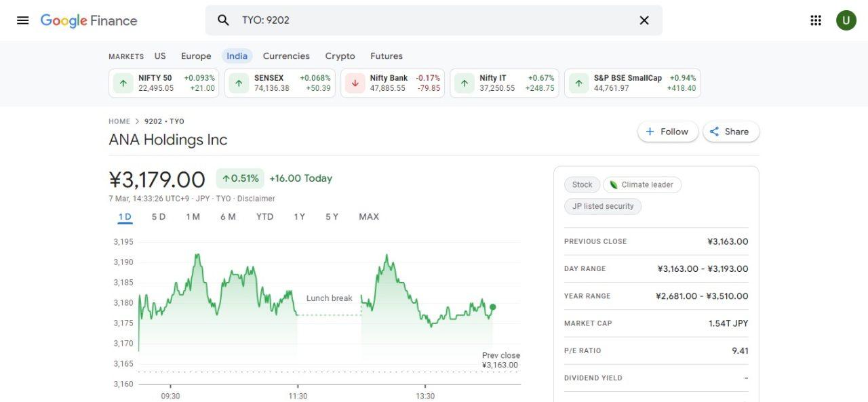Open the hamburger main menu
This screenshot has height=402, width=868.
pyautogui.click(x=23, y=20)
